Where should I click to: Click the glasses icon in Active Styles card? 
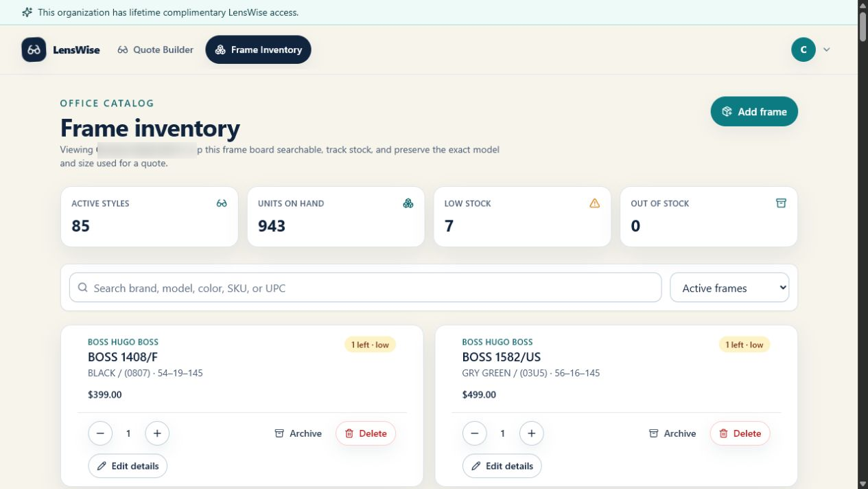click(x=222, y=203)
